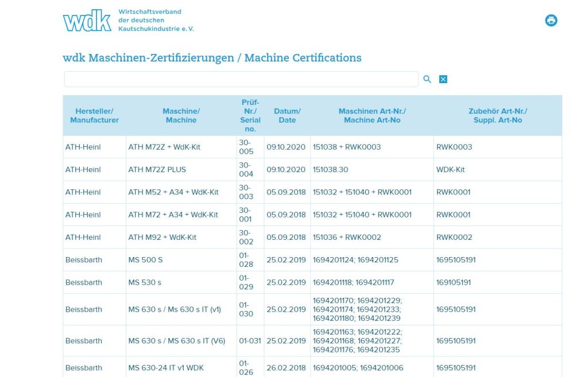588x377 pixels.
Task: Click the Datum/Date column header
Action: click(287, 115)
